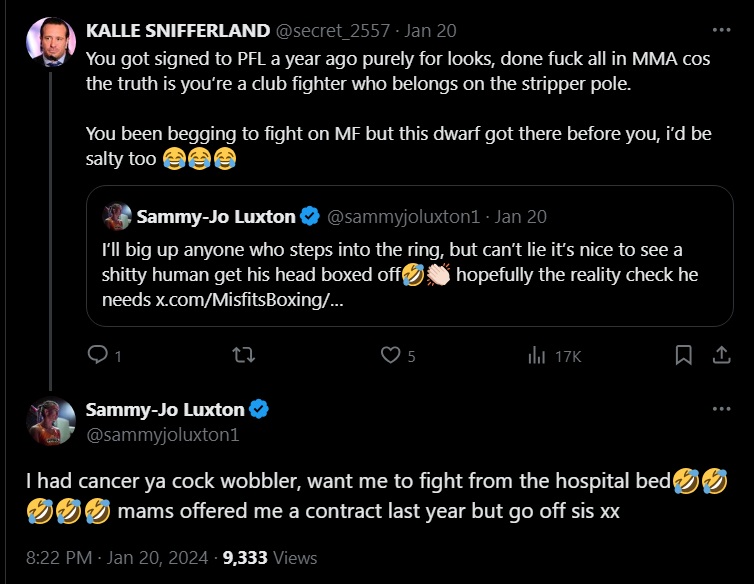
Task: Open more options on first tweet
Action: coord(721,30)
